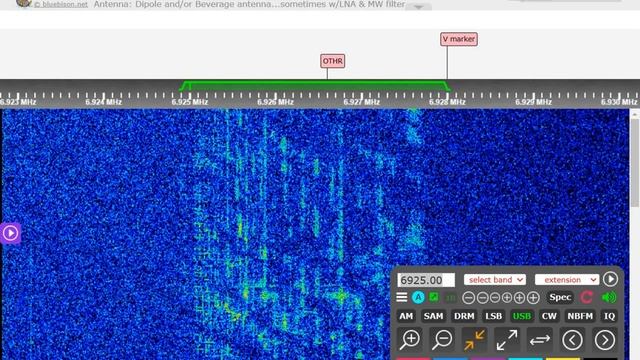
Task: Select DRM mode
Action: click(x=464, y=316)
